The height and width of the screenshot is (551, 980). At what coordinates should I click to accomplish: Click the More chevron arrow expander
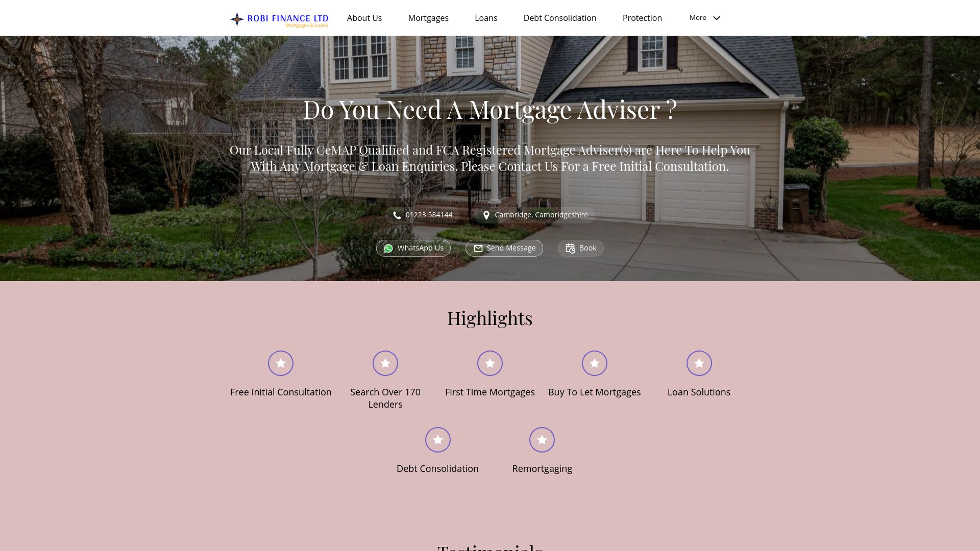[x=717, y=17]
